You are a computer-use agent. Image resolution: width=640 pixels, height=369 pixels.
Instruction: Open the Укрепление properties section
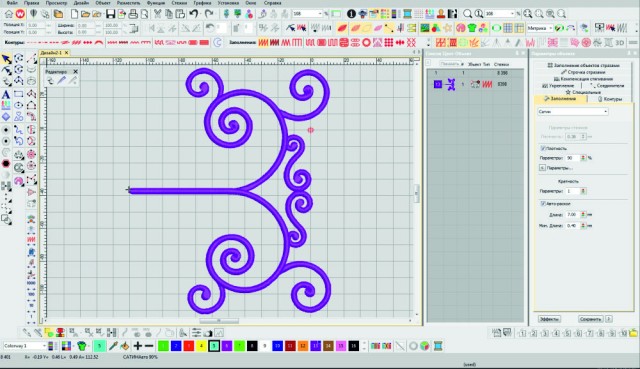[558, 86]
